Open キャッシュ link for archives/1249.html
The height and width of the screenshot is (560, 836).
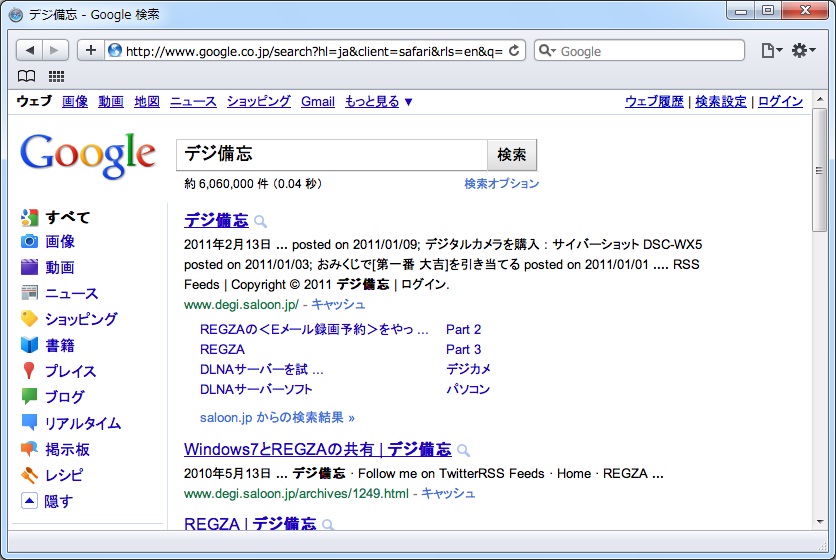pos(448,493)
